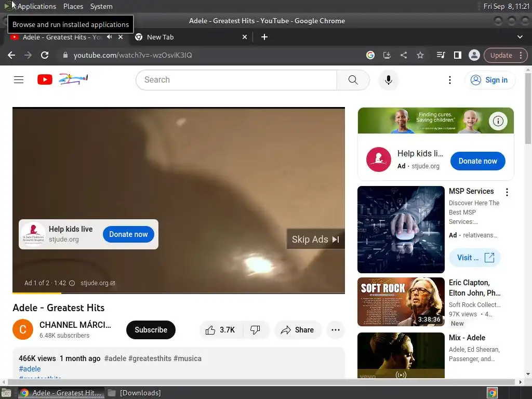Click the Chrome icon in bottom-right tray

[492, 393]
